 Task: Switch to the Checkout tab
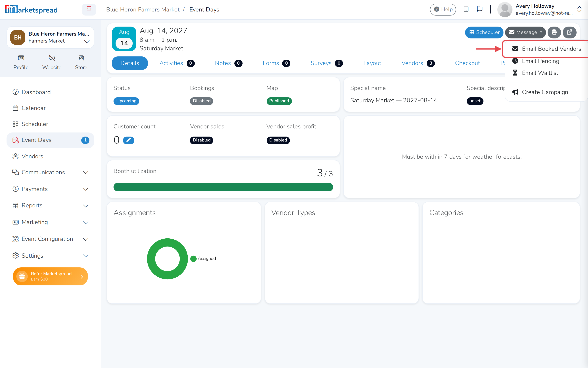click(467, 63)
